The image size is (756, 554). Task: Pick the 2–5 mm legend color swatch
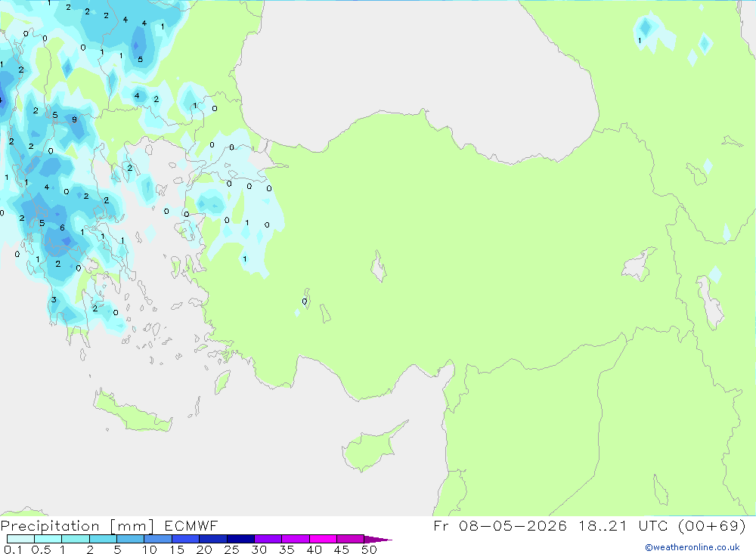tap(103, 539)
